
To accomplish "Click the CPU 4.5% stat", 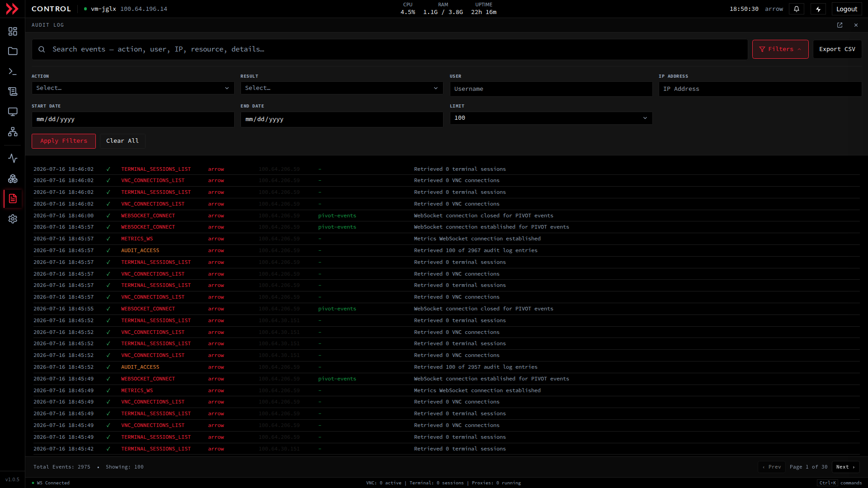I will click(408, 9).
